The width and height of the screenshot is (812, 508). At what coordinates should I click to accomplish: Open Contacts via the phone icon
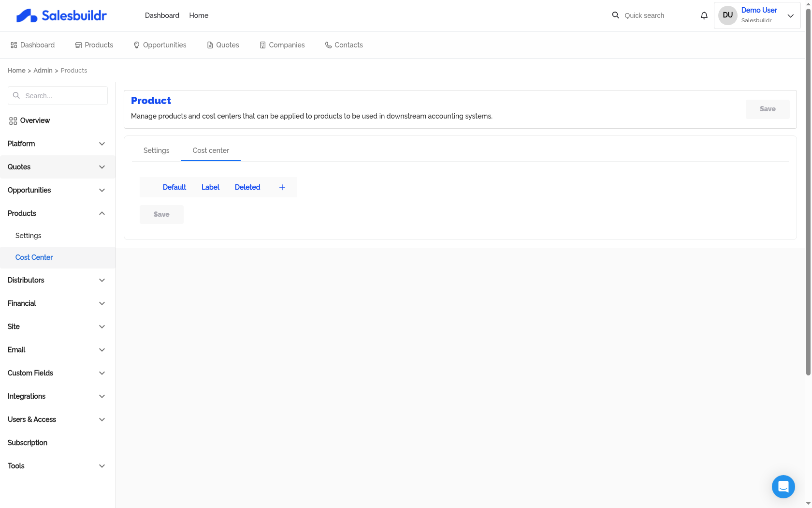(x=327, y=45)
